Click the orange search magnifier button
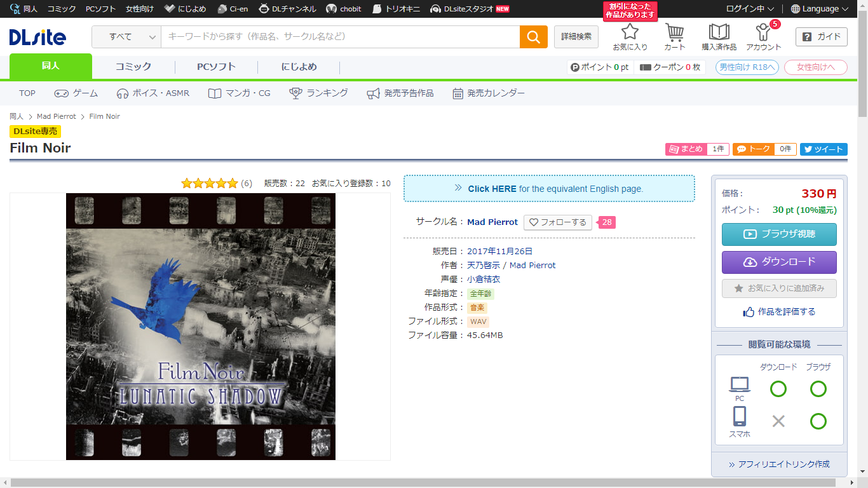The height and width of the screenshot is (488, 868). 534,37
